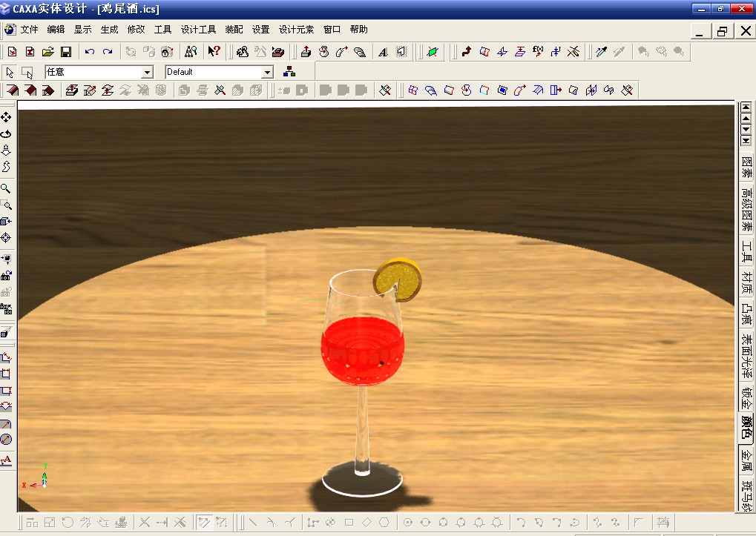756x536 pixels.
Task: Switch to the 图素 catalog tab
Action: [746, 167]
